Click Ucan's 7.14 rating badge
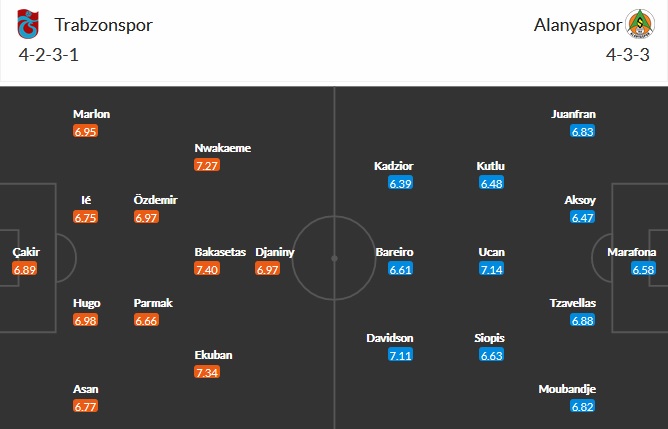 click(492, 270)
